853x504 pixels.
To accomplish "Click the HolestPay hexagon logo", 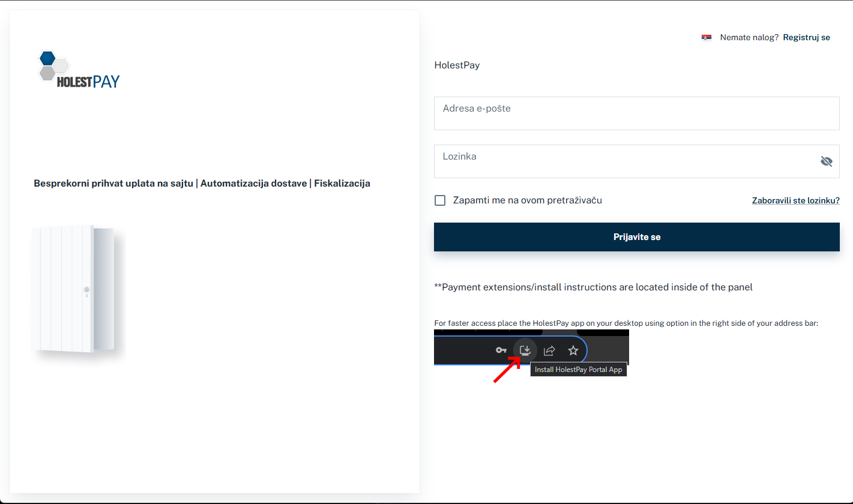I will tap(78, 70).
